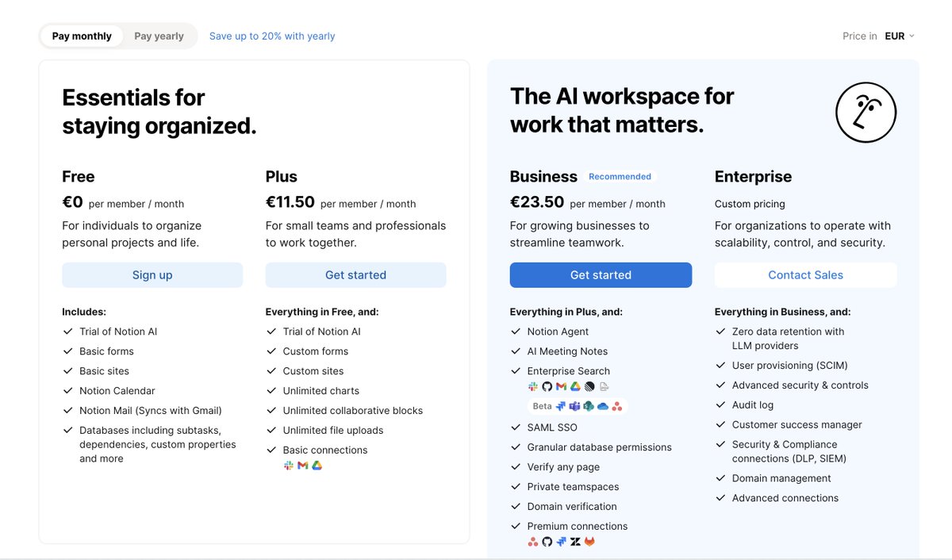Viewport: 952px width, 560px height.
Task: Click the Price in label
Action: (860, 36)
